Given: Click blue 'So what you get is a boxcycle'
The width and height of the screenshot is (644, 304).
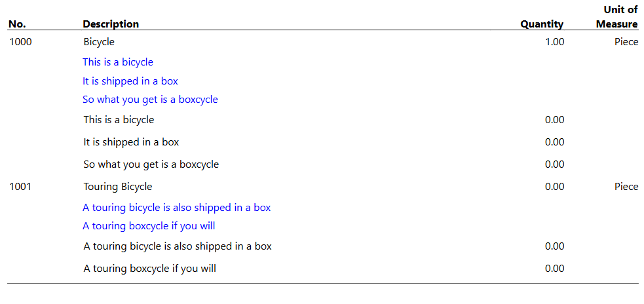Looking at the screenshot, I should tap(150, 100).
